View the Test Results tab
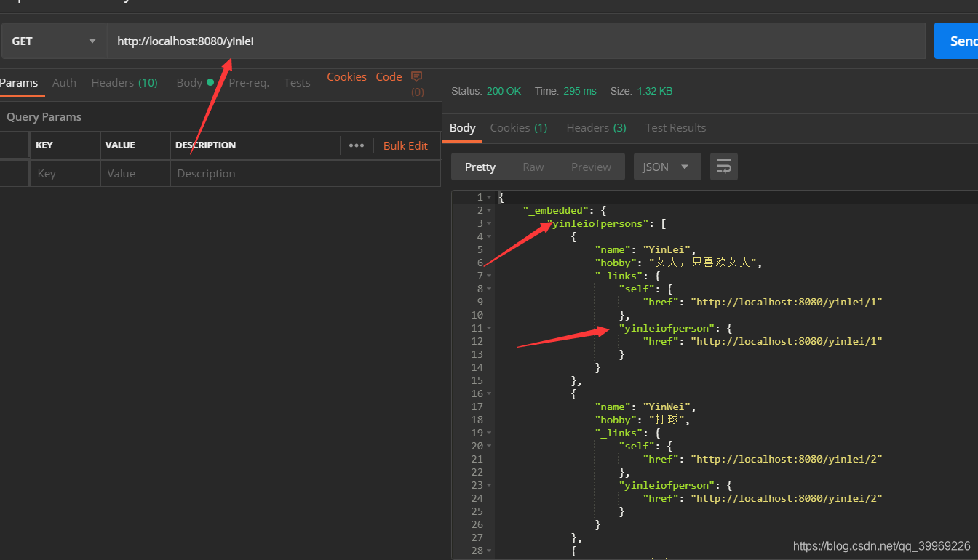Viewport: 978px width, 560px height. point(675,127)
